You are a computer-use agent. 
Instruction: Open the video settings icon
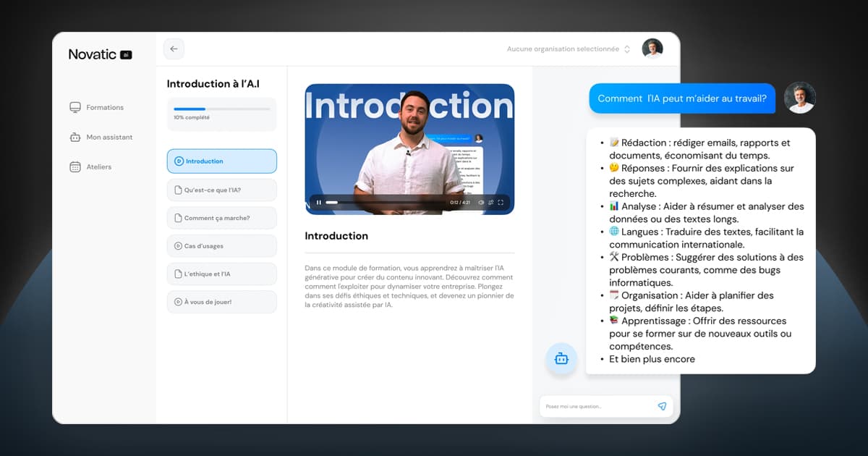pos(490,203)
